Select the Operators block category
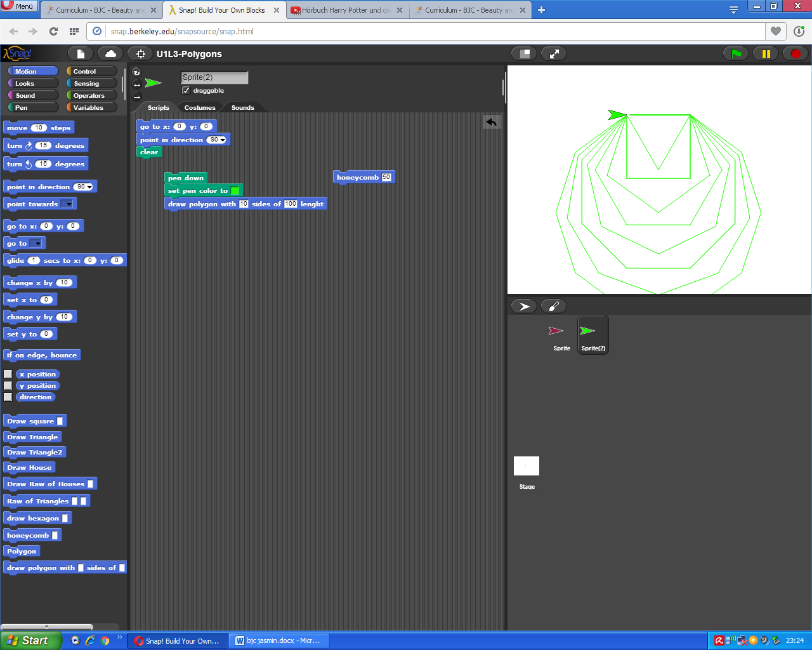Image resolution: width=812 pixels, height=650 pixels. pyautogui.click(x=92, y=95)
